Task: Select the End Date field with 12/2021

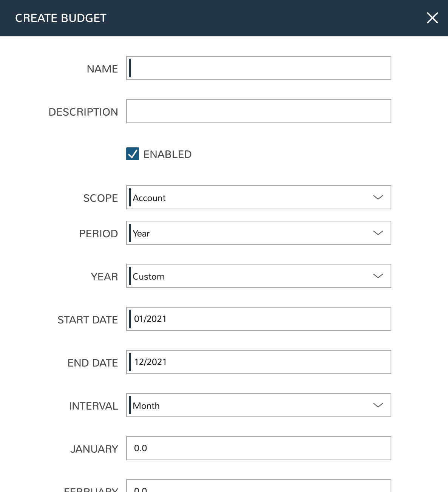Action: (258, 362)
